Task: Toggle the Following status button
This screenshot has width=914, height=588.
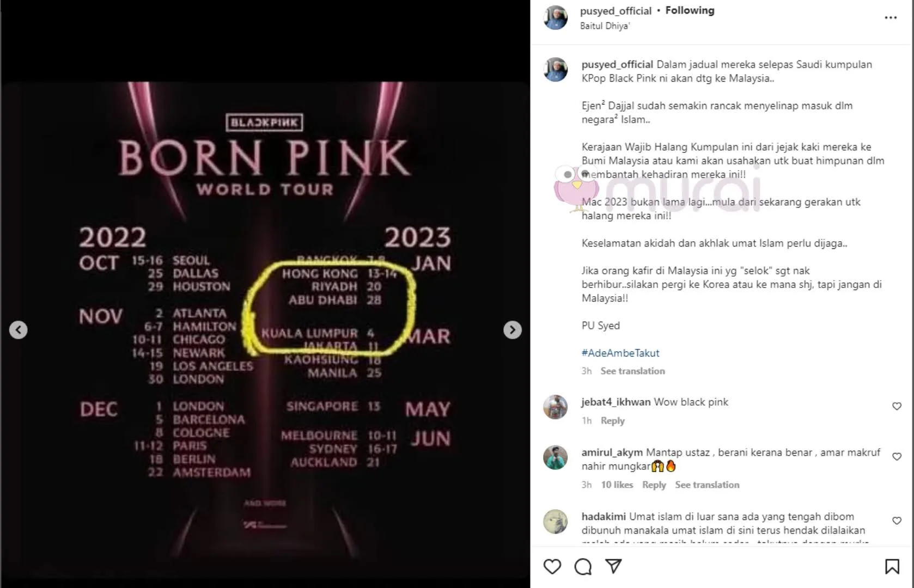Action: coord(690,10)
